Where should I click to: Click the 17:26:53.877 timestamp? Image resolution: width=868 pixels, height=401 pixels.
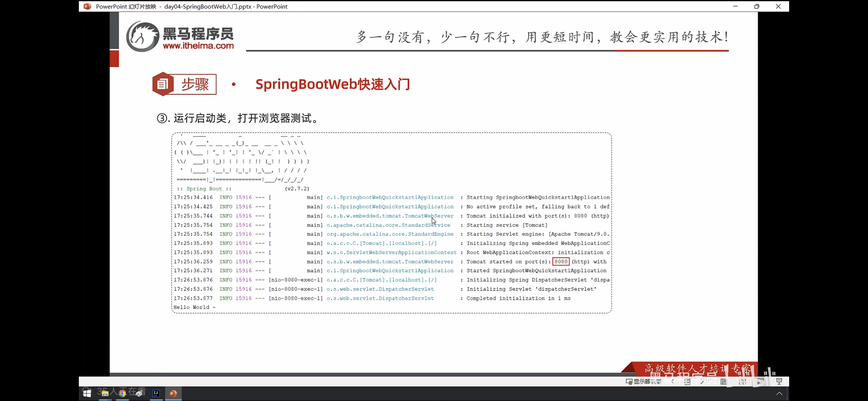pos(193,299)
